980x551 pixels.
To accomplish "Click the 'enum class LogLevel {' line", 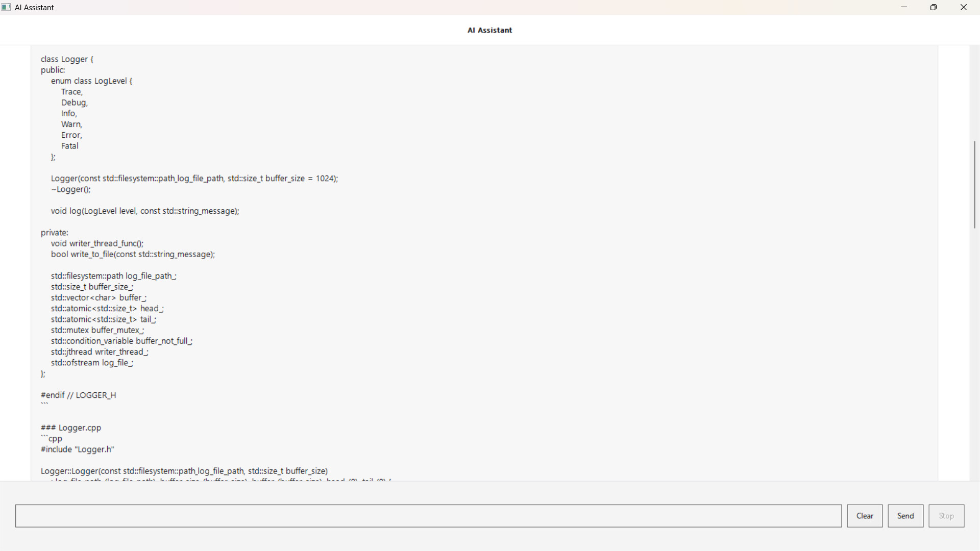I will [91, 81].
